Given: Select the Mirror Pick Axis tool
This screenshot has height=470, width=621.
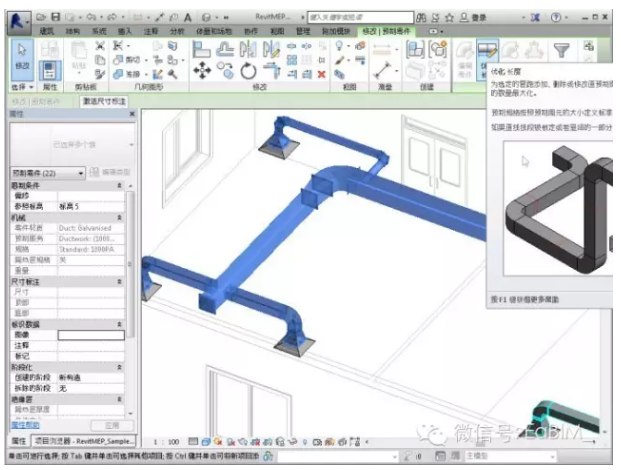Looking at the screenshot, I should 248,49.
